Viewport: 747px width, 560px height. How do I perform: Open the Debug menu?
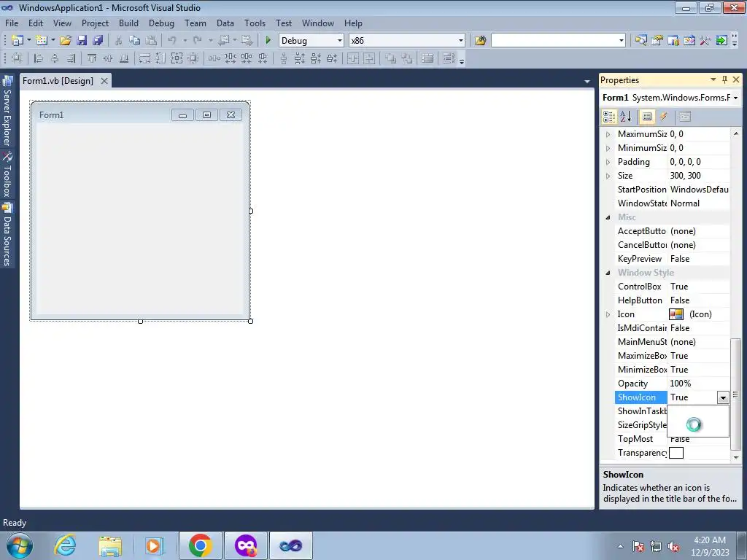click(x=161, y=23)
